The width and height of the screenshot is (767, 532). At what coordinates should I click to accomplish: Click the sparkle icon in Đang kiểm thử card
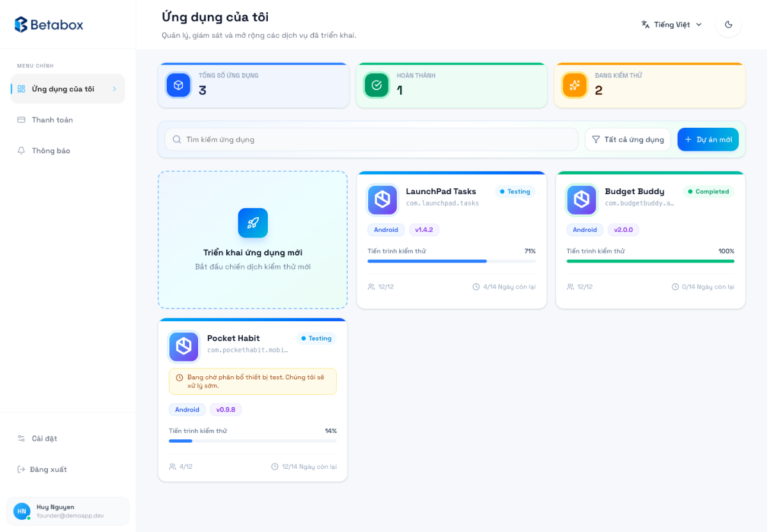575,85
